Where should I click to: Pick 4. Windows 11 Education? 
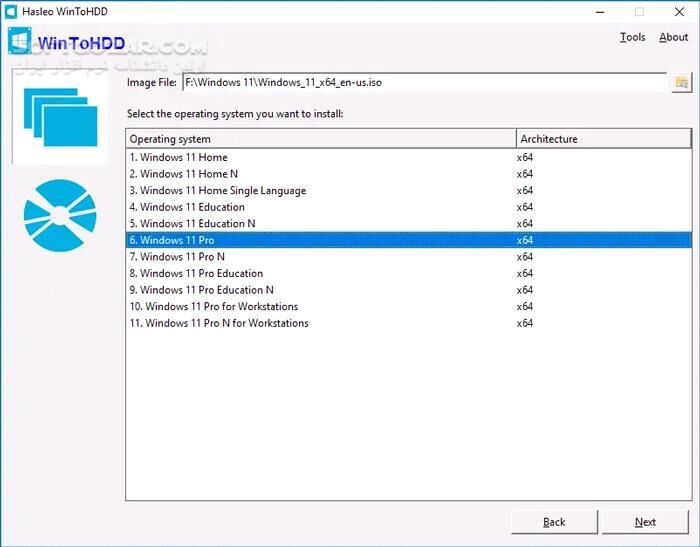tap(408, 207)
